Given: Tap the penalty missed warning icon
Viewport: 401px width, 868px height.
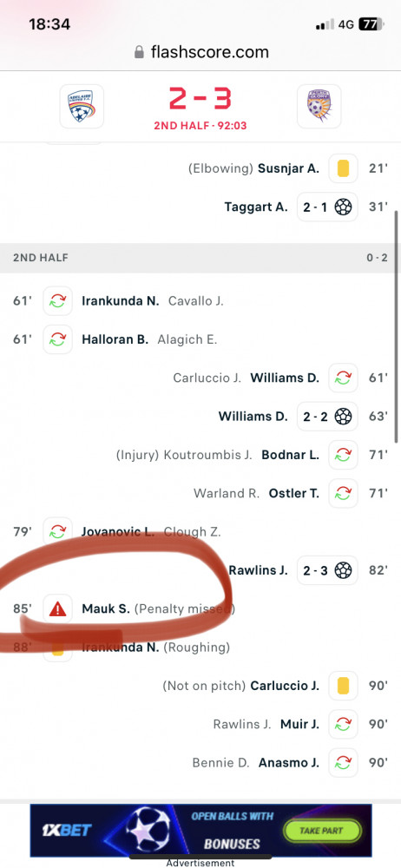Looking at the screenshot, I should click(x=57, y=609).
